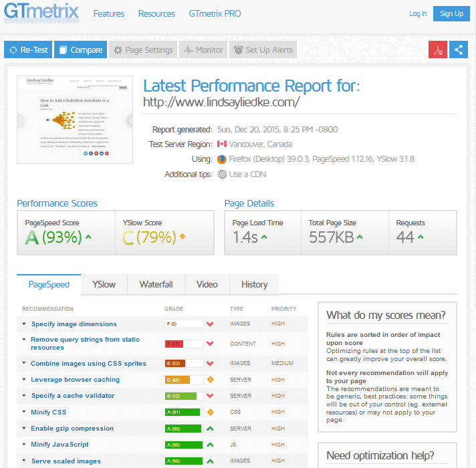This screenshot has height=468, width=476.
Task: Click the Grade column header
Action: (x=174, y=309)
